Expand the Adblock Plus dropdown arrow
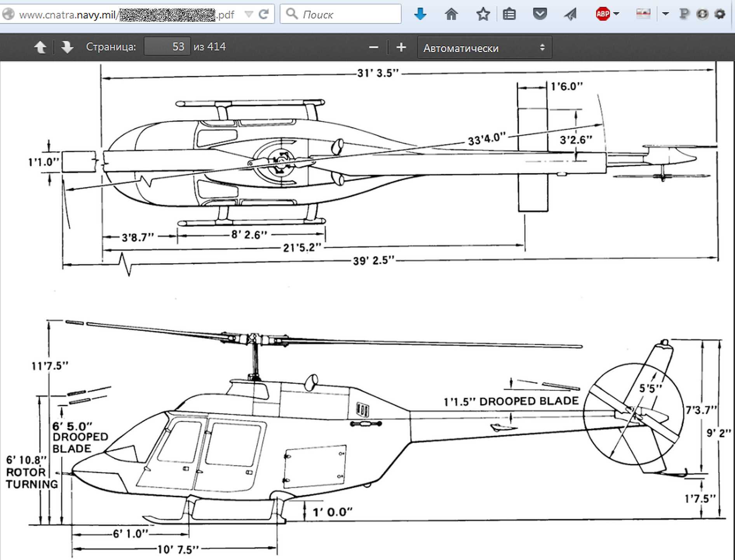 [617, 14]
